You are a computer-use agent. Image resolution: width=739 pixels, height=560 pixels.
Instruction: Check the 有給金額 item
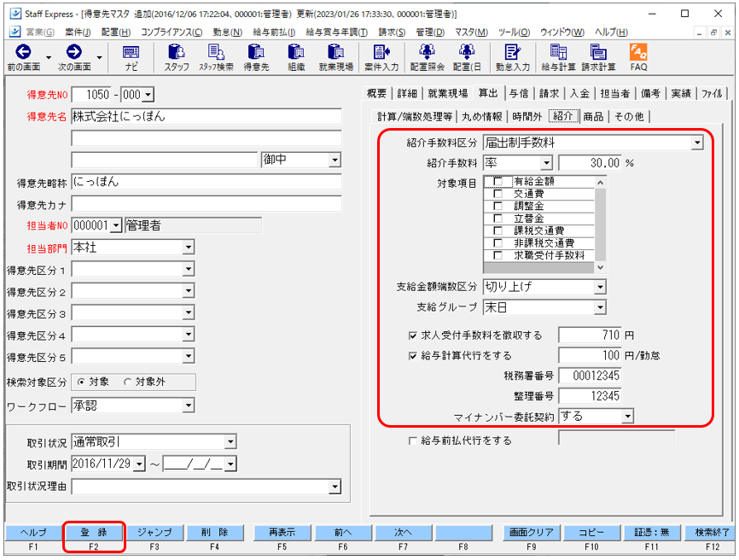[498, 182]
